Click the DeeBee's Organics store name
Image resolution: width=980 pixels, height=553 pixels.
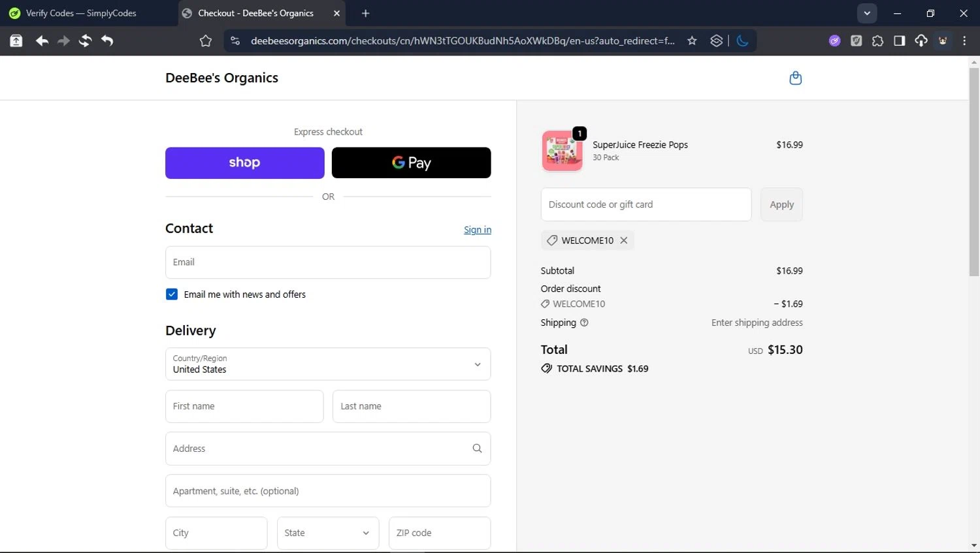tap(221, 78)
